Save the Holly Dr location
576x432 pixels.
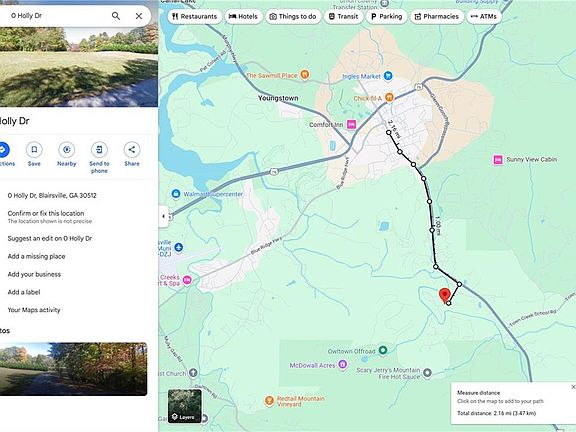(34, 154)
